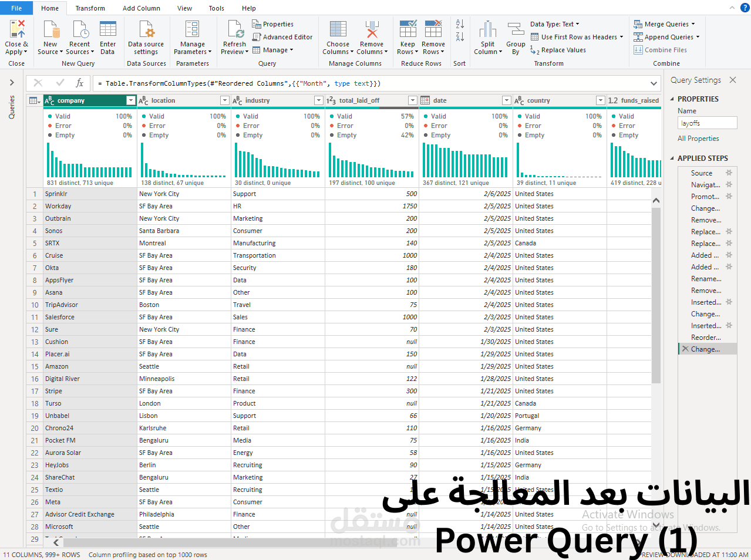Close the Query Settings pane
This screenshot has width=751, height=560.
(x=733, y=80)
